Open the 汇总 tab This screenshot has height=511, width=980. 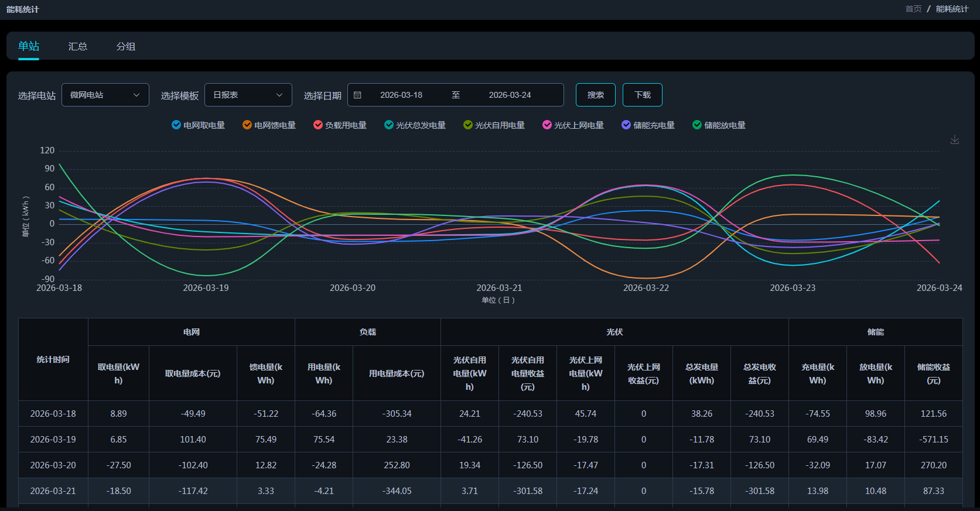point(77,46)
